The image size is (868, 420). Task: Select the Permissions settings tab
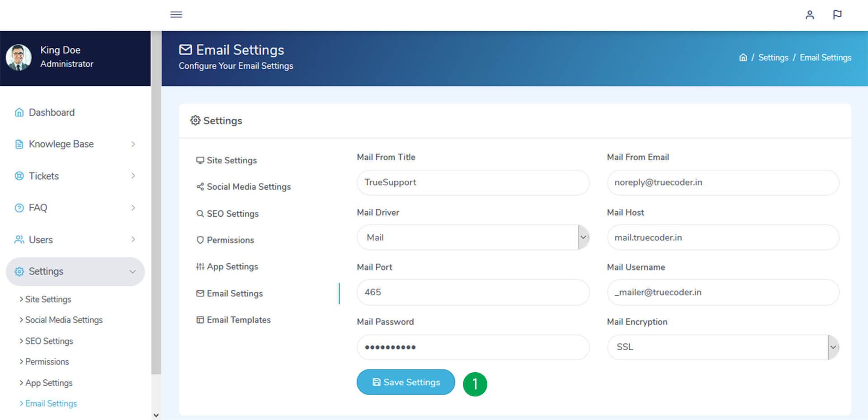point(230,240)
